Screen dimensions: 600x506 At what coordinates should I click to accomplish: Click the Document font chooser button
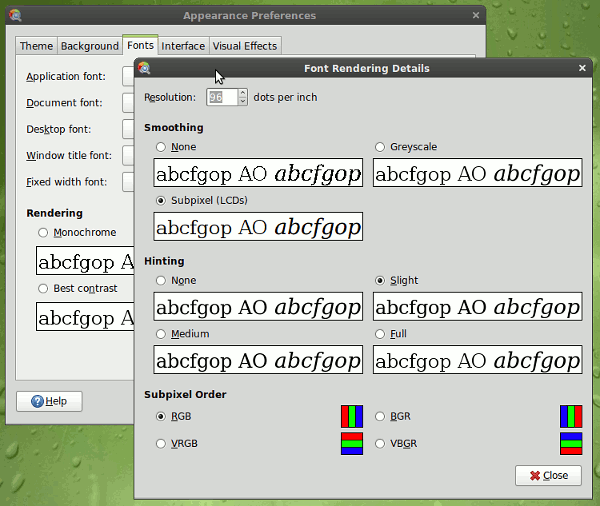coord(128,103)
